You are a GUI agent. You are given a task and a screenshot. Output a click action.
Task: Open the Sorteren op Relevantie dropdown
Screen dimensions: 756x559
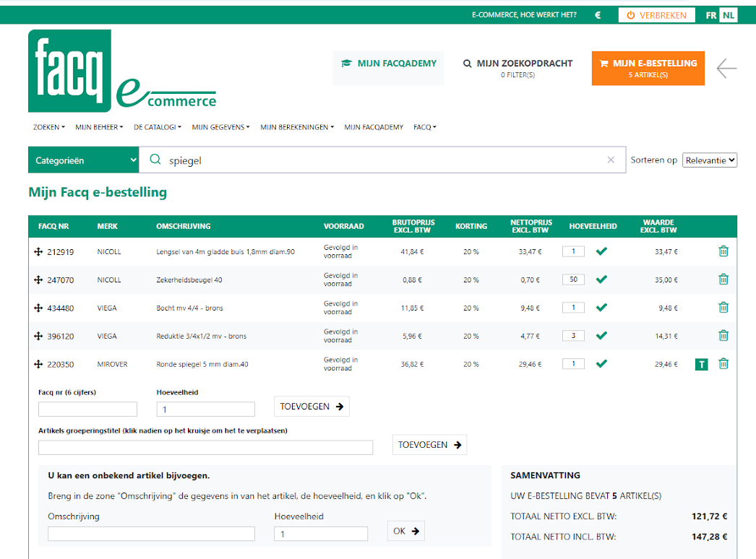pyautogui.click(x=710, y=160)
